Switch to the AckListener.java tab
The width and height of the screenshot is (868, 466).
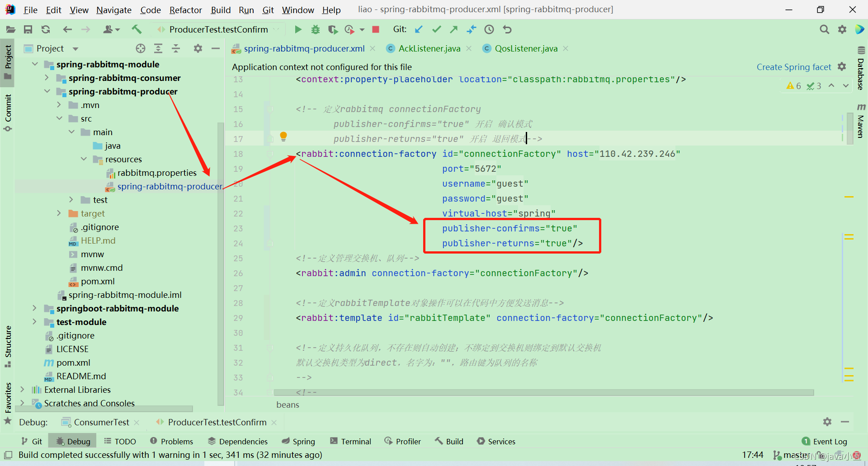click(429, 48)
